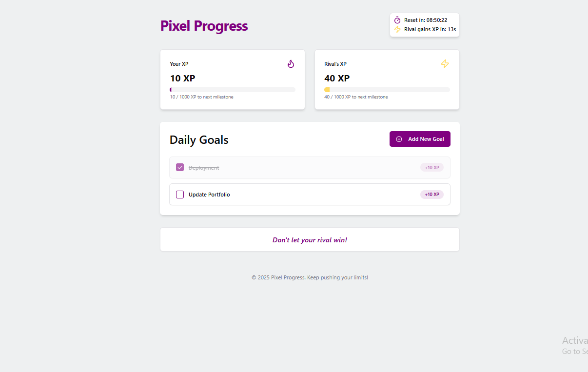
Task: Click the Rival's XP yellow progress bar
Action: point(387,90)
